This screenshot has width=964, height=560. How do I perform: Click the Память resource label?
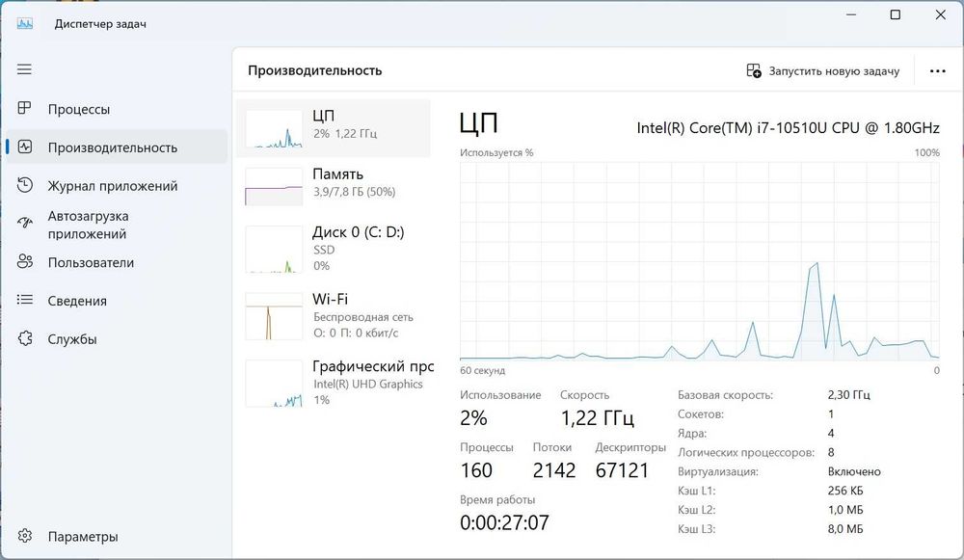(x=337, y=173)
